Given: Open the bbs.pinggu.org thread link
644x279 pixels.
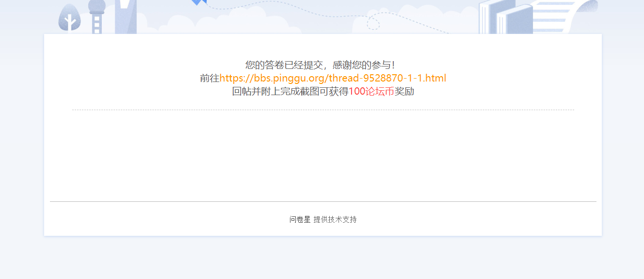Looking at the screenshot, I should [333, 78].
